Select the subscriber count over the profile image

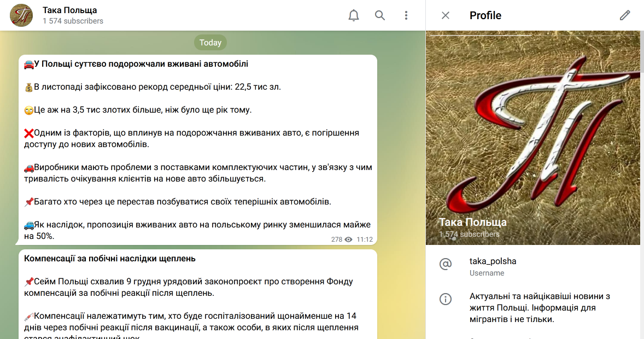pyautogui.click(x=469, y=234)
